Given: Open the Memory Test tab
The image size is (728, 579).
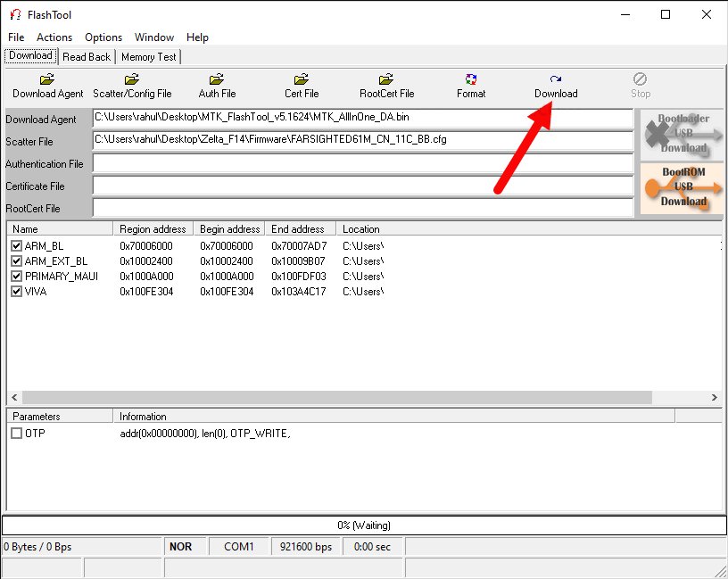Looking at the screenshot, I should (x=148, y=56).
